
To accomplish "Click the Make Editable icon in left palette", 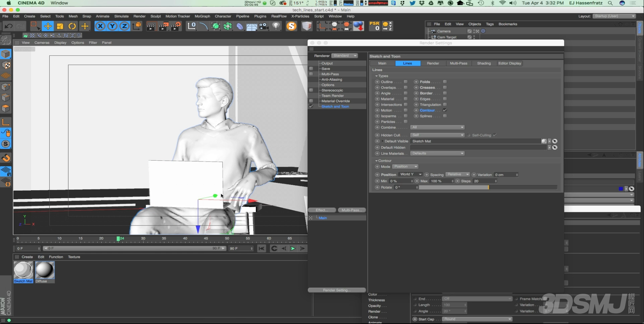I will [x=6, y=40].
